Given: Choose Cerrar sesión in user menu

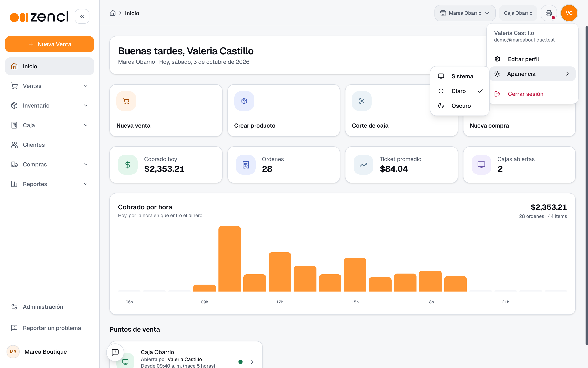Looking at the screenshot, I should click(532, 94).
